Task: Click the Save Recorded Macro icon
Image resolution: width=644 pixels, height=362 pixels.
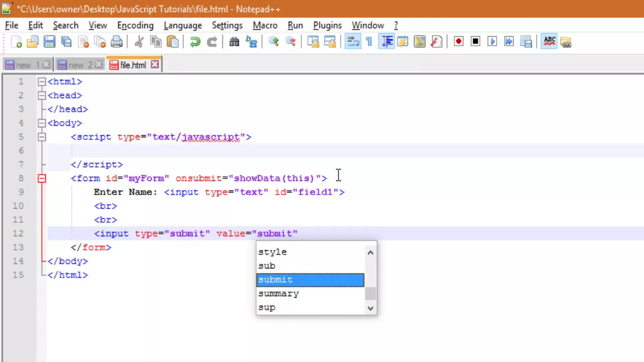Action: tap(526, 42)
